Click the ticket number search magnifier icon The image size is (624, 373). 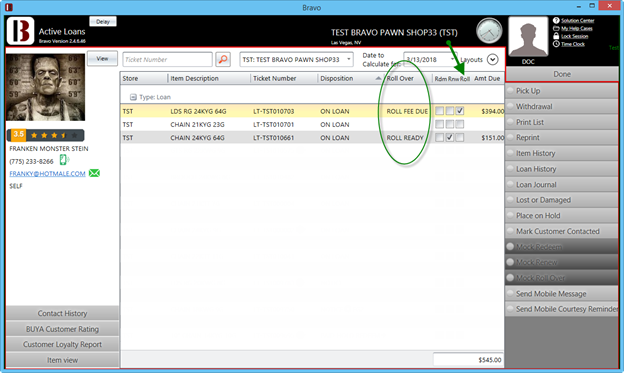pyautogui.click(x=223, y=59)
